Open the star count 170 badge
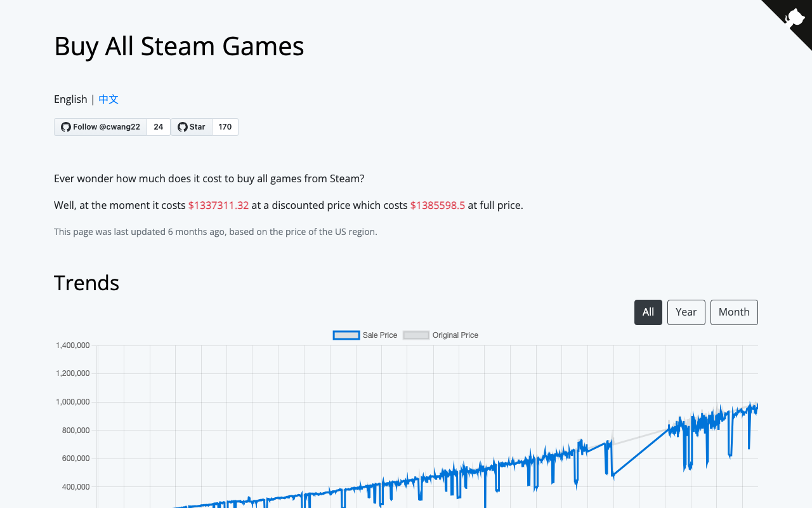The width and height of the screenshot is (812, 508). coord(225,127)
